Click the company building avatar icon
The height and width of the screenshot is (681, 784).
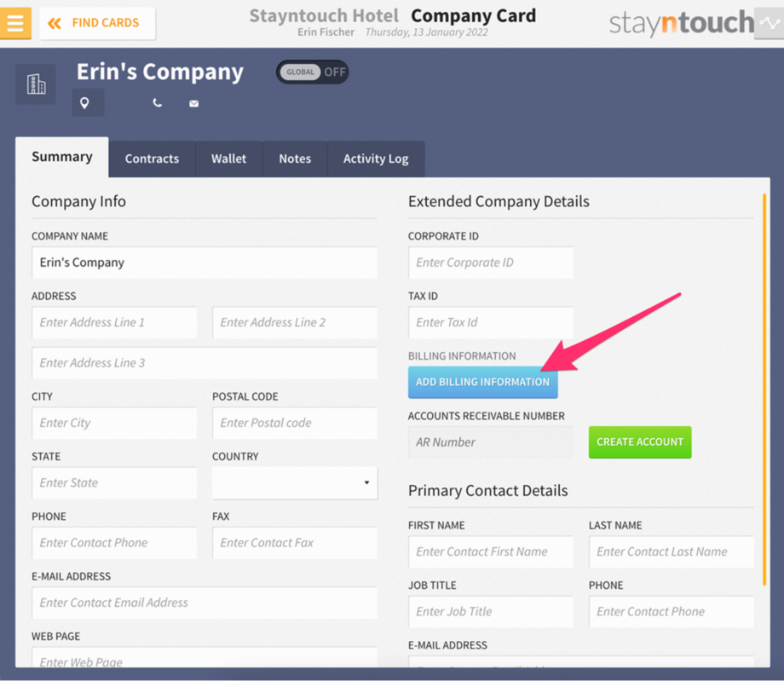(36, 84)
